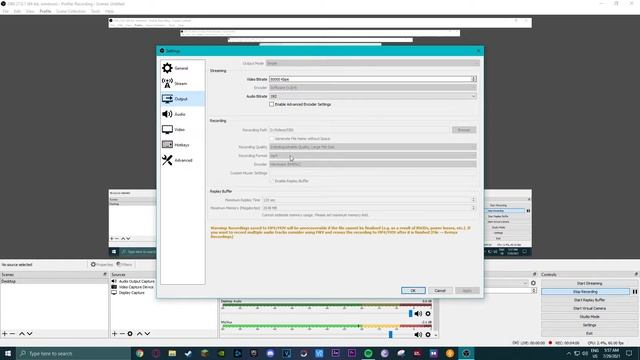Open General settings in the Settings sidebar
Image resolution: width=640 pixels, height=360 pixels.
[182, 68]
